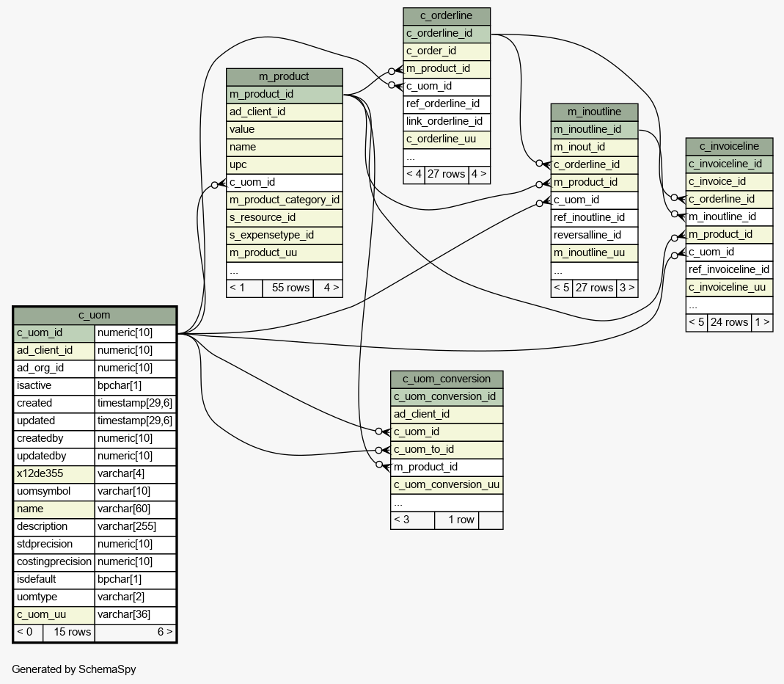Click link_orderline_id in the c_orderline table
The width and height of the screenshot is (784, 684).
(x=446, y=122)
